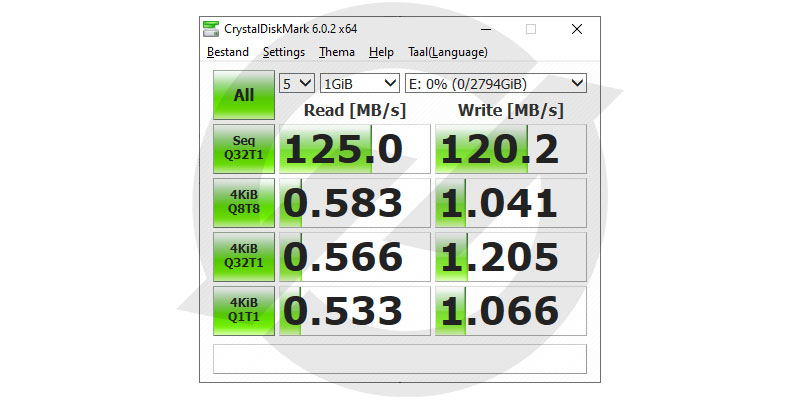Click the disabled maximize button in title bar
The width and height of the screenshot is (800, 400).
coord(531,29)
